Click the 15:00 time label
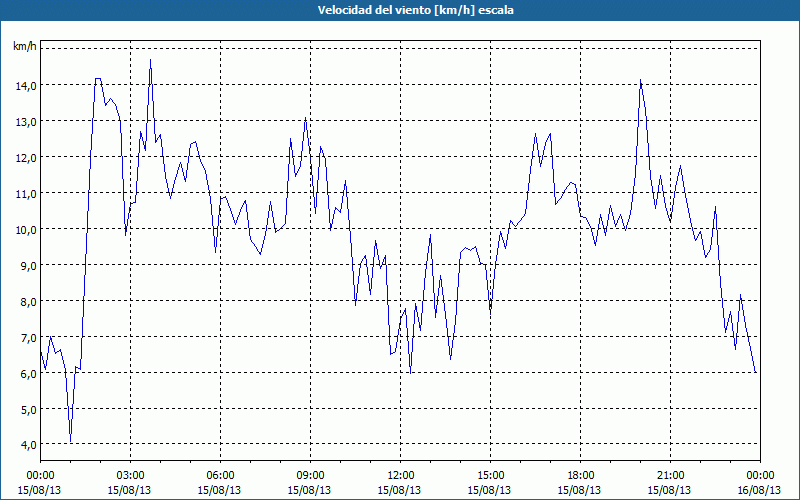 coord(490,476)
